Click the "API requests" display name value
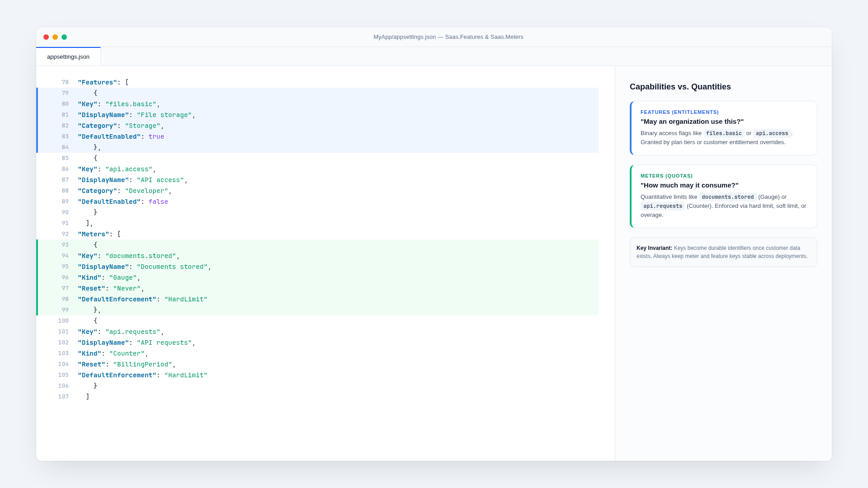 (x=164, y=343)
